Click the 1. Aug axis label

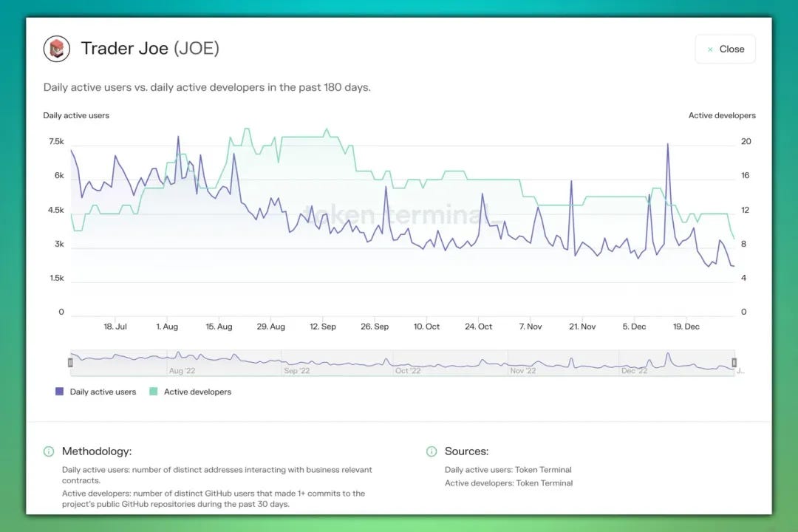(x=167, y=327)
